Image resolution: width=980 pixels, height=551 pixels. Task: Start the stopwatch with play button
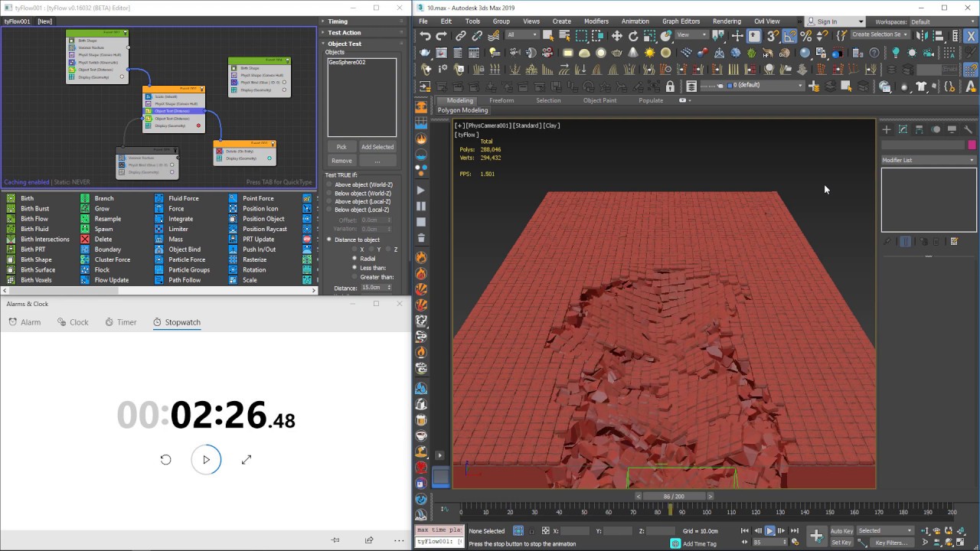pos(206,460)
